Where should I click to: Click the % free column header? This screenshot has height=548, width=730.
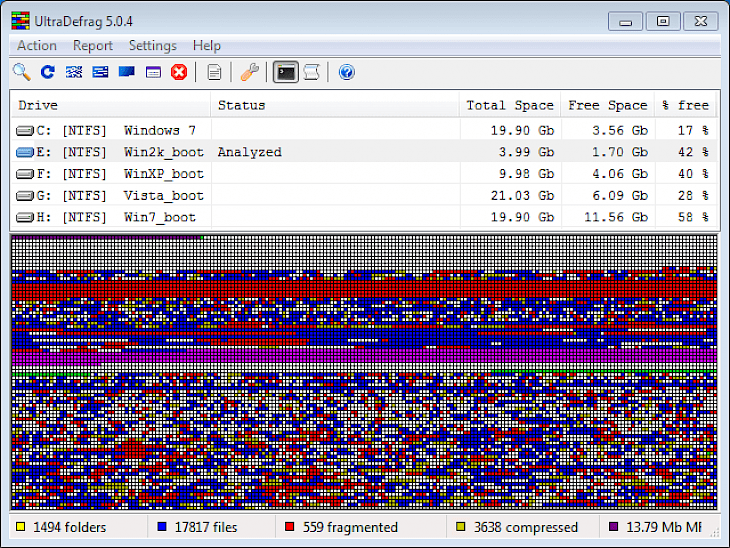pyautogui.click(x=685, y=105)
